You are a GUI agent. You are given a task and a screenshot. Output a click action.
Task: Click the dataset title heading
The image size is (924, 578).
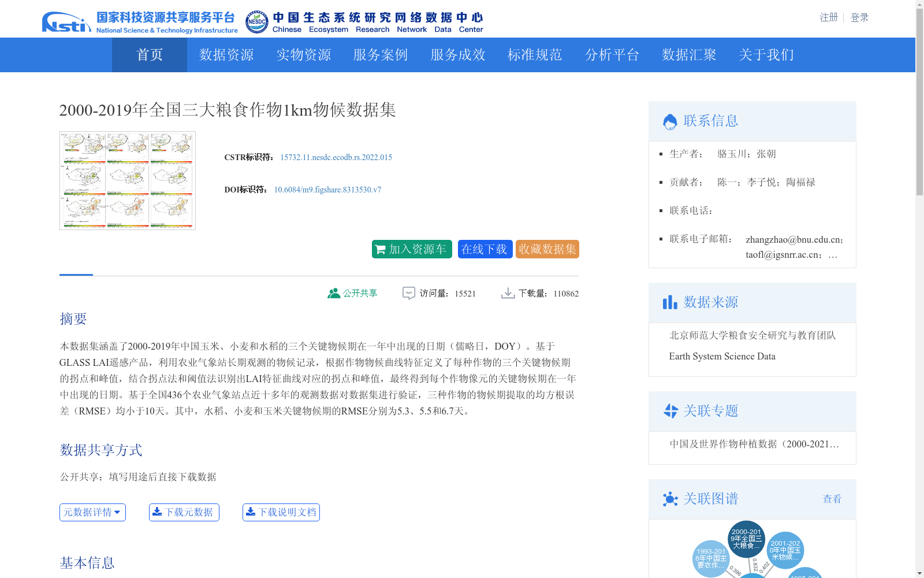(228, 110)
